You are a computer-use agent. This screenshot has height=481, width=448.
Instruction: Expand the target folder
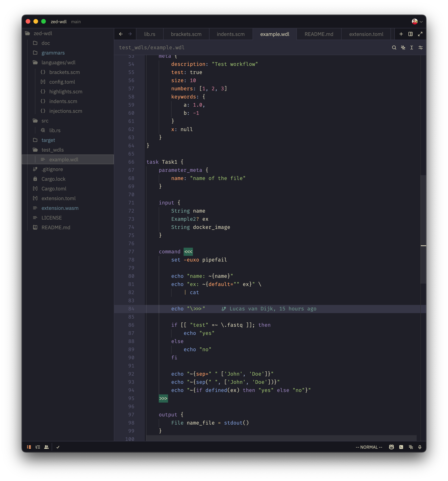(x=68, y=140)
